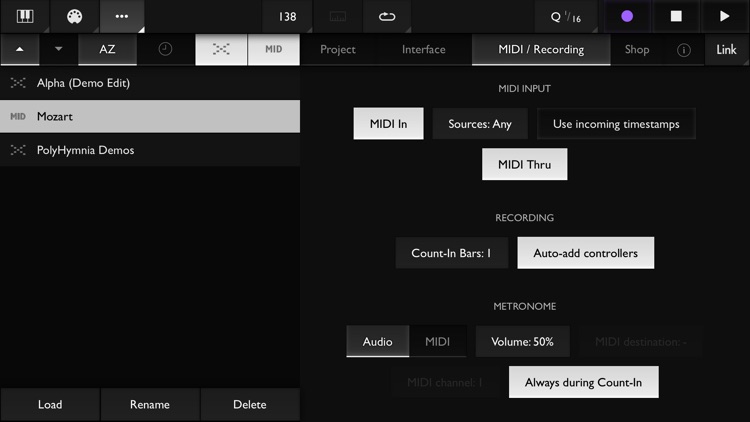Open Ableton Link settings
The height and width of the screenshot is (422, 750).
[726, 49]
